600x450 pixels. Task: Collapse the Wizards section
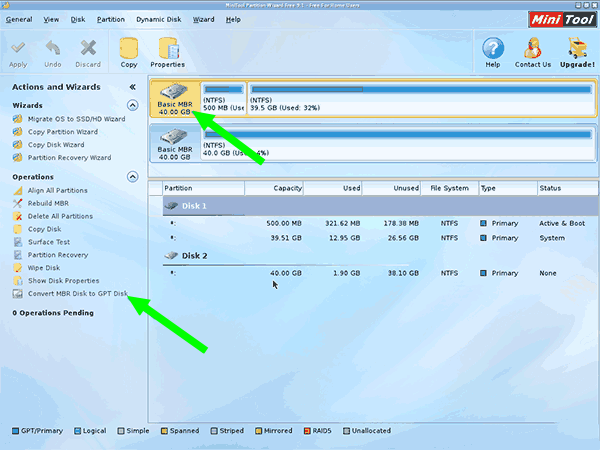pyautogui.click(x=132, y=105)
